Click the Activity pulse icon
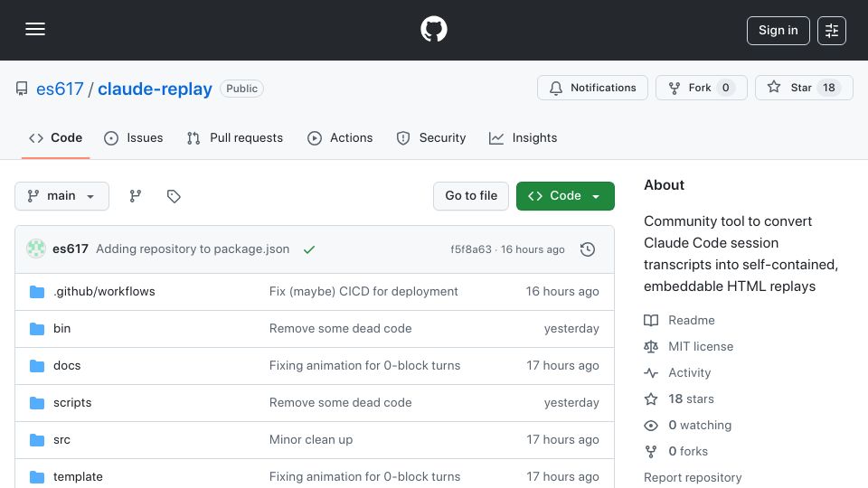 [x=651, y=373]
